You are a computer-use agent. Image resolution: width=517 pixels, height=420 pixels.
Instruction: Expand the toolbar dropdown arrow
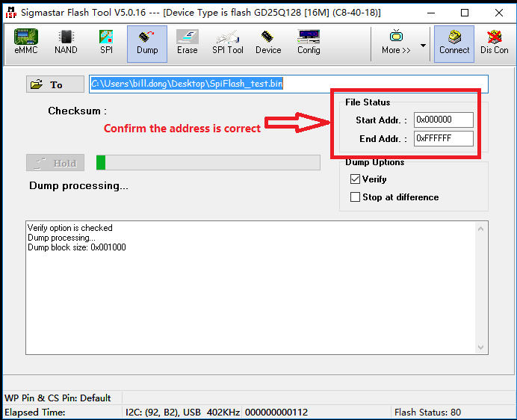[x=424, y=45]
